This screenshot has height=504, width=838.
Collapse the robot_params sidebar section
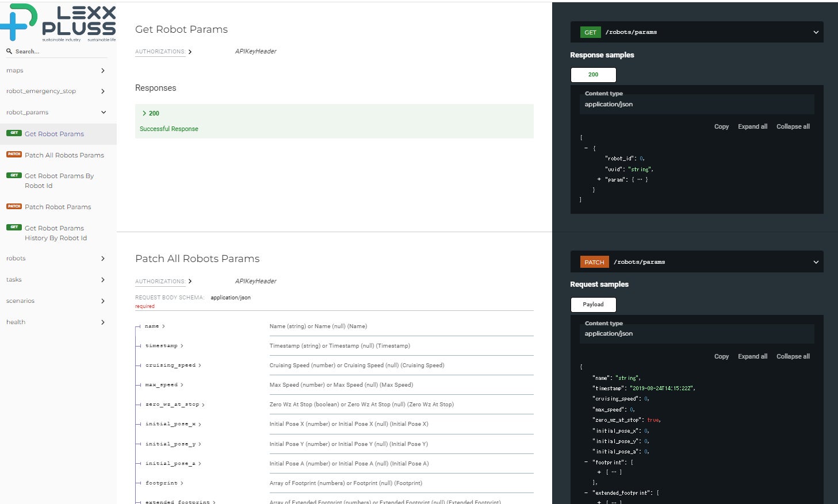[x=103, y=112]
